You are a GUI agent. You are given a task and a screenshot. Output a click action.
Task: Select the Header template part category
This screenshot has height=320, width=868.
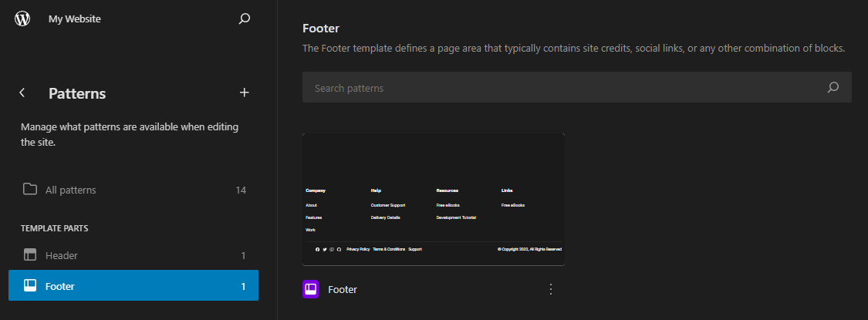[62, 255]
